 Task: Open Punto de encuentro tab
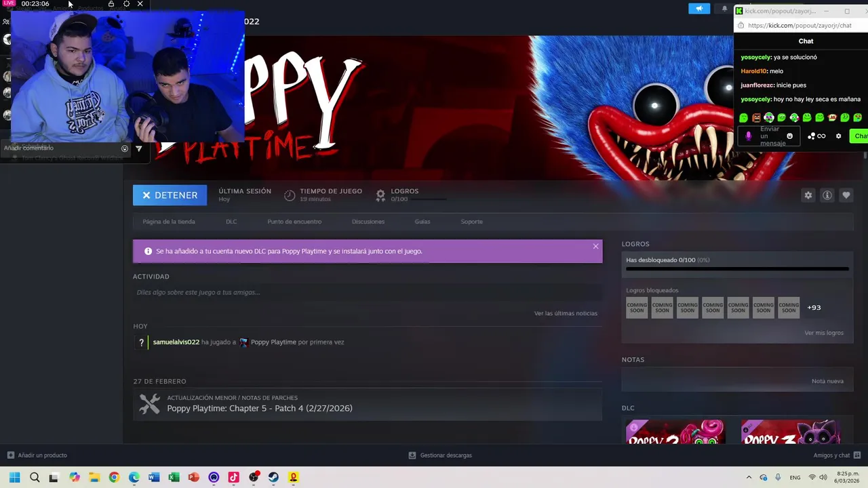click(294, 222)
